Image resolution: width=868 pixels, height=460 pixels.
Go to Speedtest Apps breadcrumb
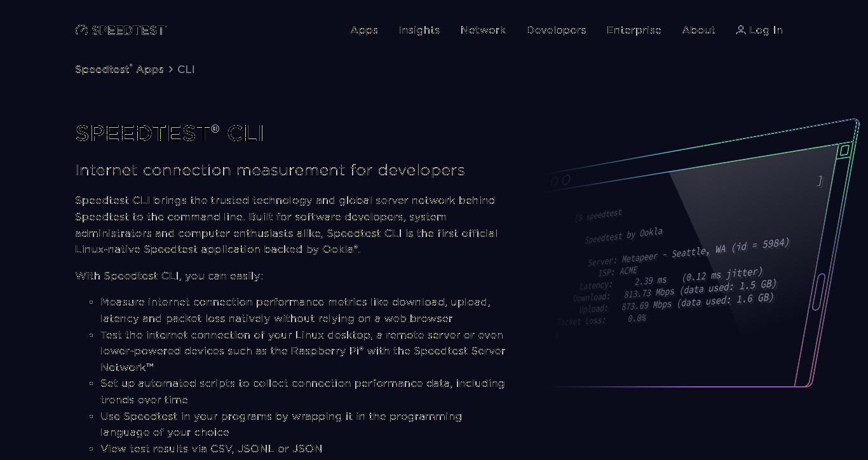click(119, 69)
